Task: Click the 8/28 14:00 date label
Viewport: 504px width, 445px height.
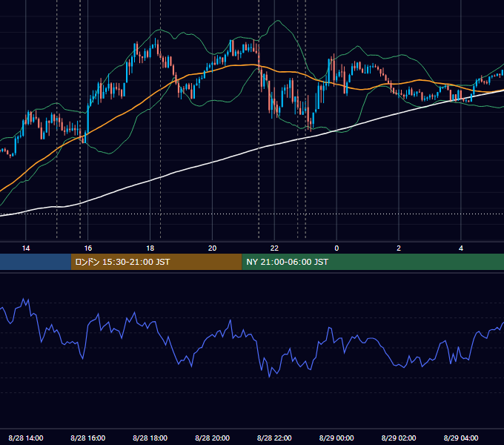Action: click(26, 438)
